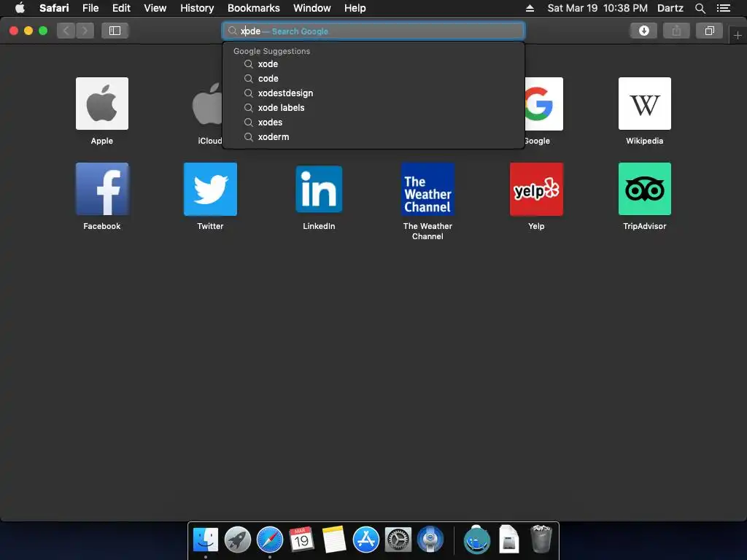Open Calendar from the Dock
The height and width of the screenshot is (560, 747).
(x=301, y=540)
